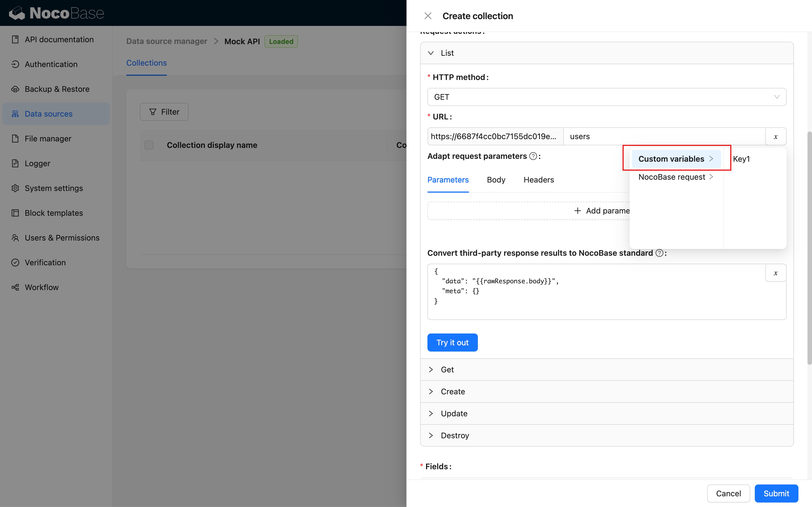Click the System settings gear icon

[x=15, y=188]
